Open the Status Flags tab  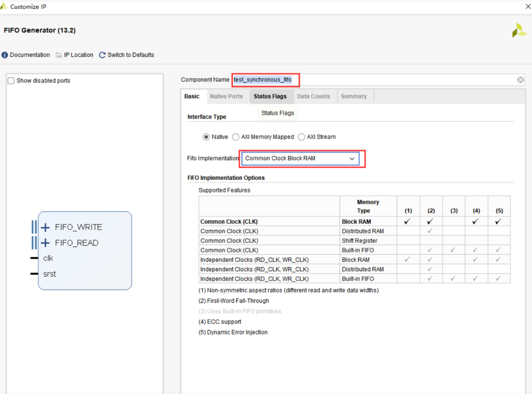(270, 97)
